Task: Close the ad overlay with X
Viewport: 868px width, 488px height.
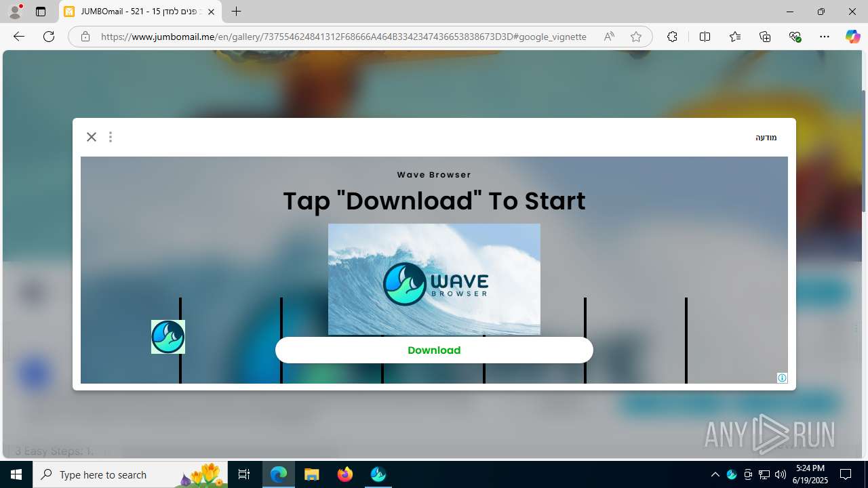Action: tap(92, 137)
